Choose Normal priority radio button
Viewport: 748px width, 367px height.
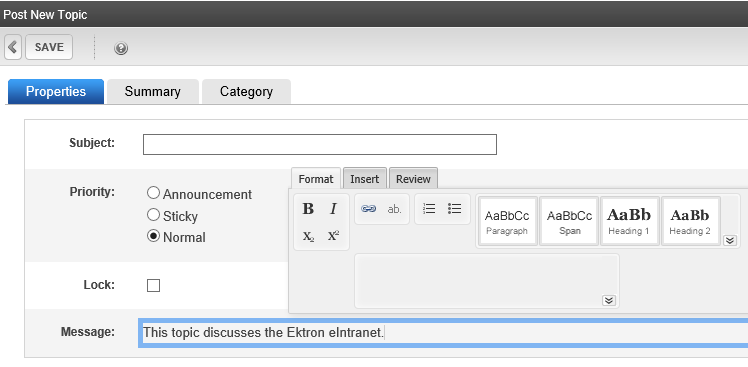coord(153,236)
